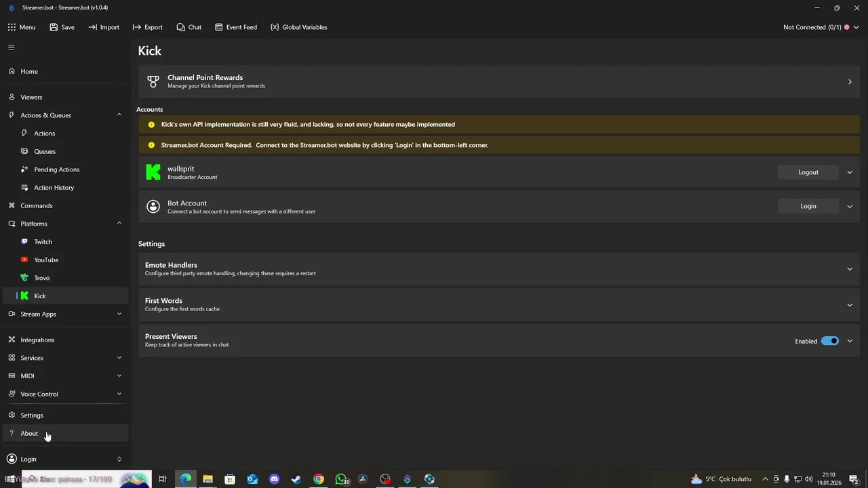The image size is (868, 488).
Task: Click the Bot Account avatar icon
Action: click(x=153, y=206)
